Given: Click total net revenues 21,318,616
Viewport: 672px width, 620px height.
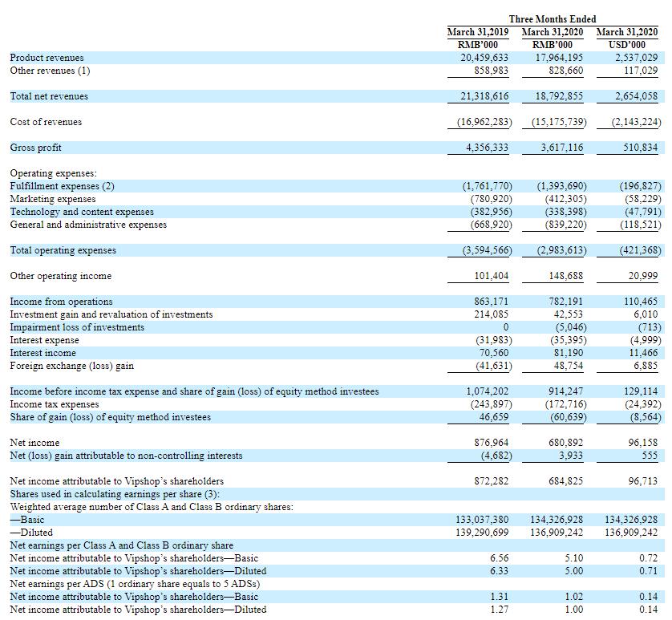Looking at the screenshot, I should point(484,96).
